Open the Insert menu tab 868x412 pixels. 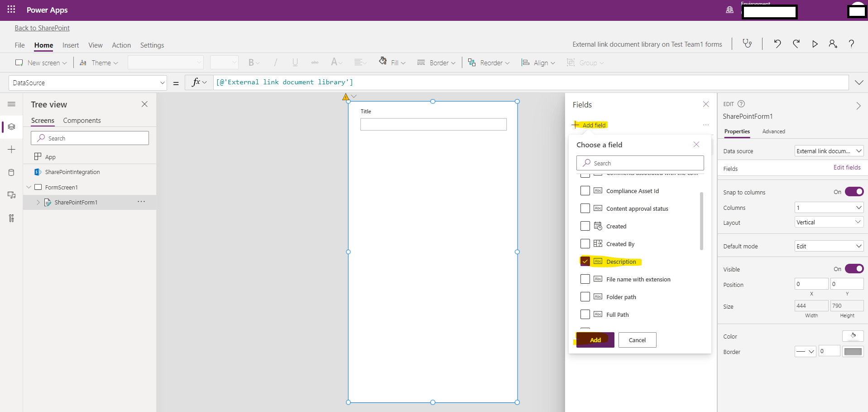click(71, 45)
